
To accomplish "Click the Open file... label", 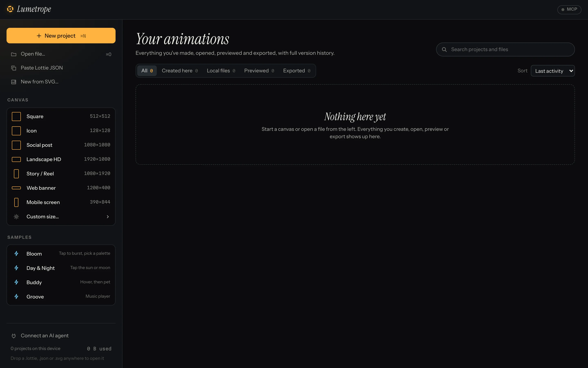I will (33, 54).
